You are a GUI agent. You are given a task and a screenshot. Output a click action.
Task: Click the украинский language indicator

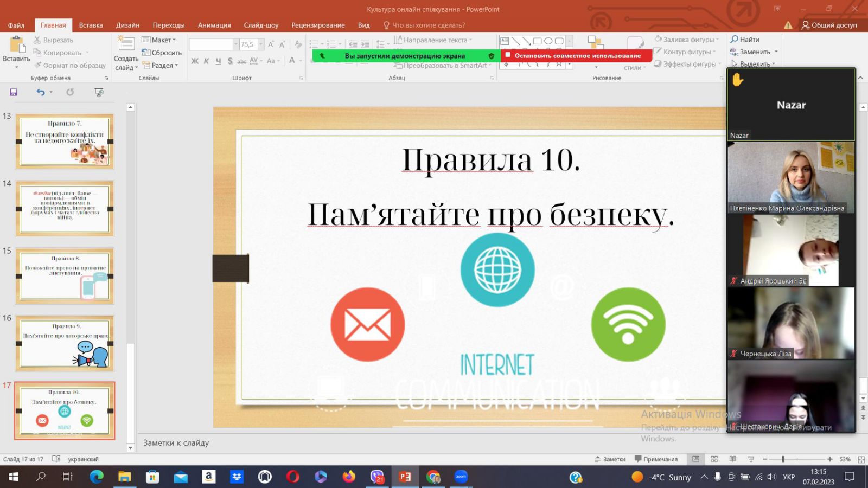[x=83, y=459]
